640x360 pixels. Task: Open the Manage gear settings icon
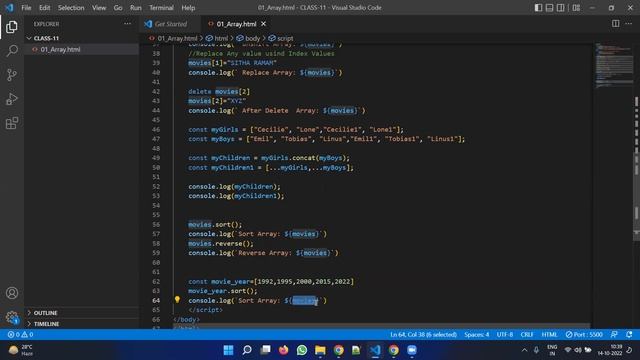coord(12,317)
